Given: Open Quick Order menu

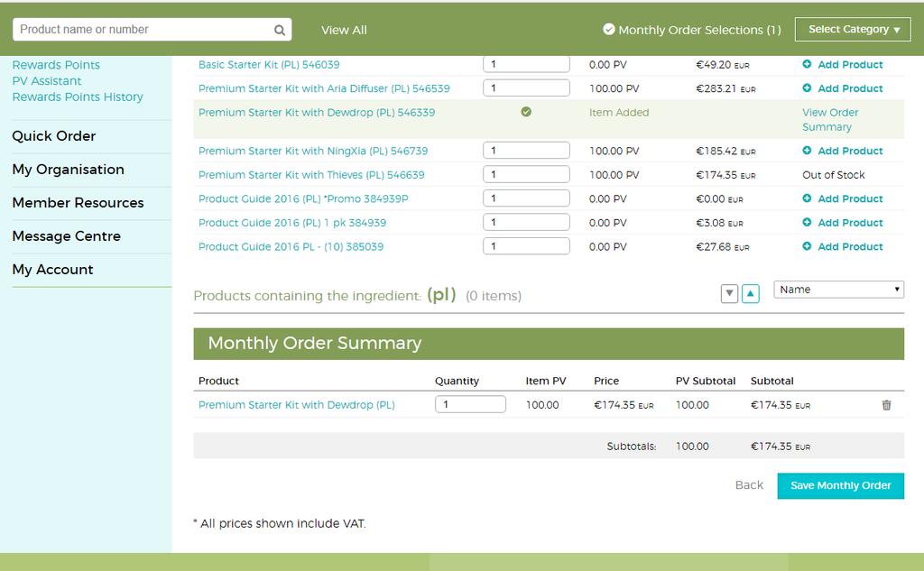Looking at the screenshot, I should (x=53, y=136).
